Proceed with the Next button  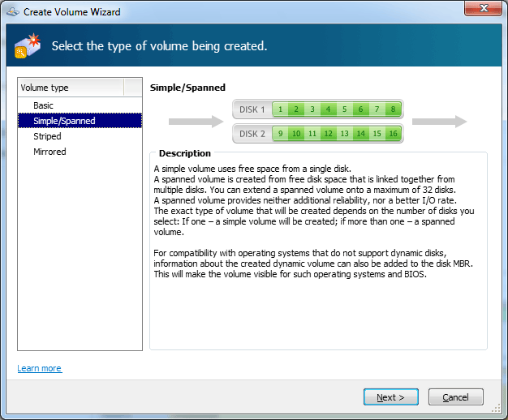(390, 397)
